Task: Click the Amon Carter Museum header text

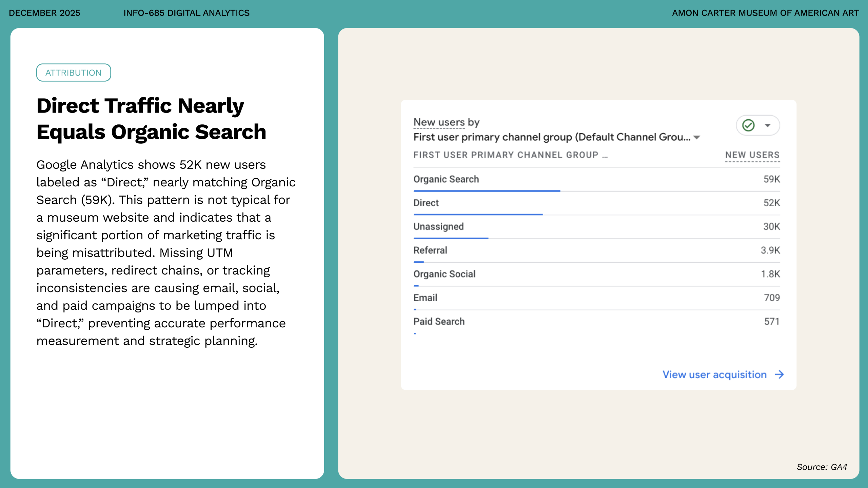Action: [765, 13]
